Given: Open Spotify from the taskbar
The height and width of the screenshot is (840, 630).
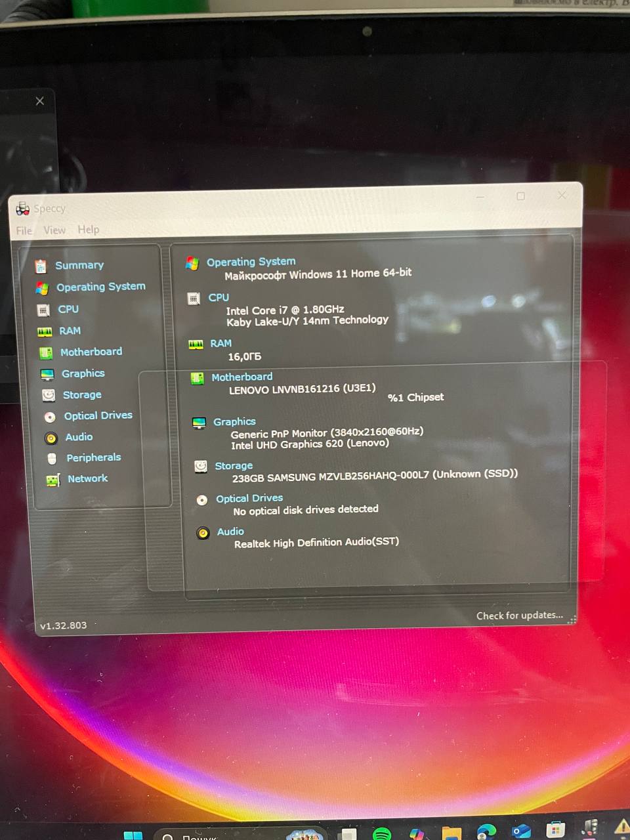Looking at the screenshot, I should coord(382,833).
